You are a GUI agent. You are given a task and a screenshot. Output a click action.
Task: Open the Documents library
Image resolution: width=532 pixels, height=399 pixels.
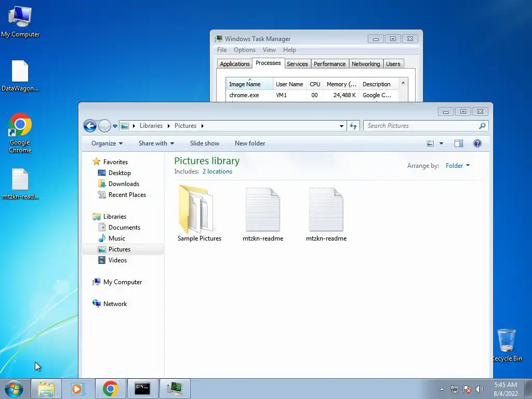click(x=124, y=228)
